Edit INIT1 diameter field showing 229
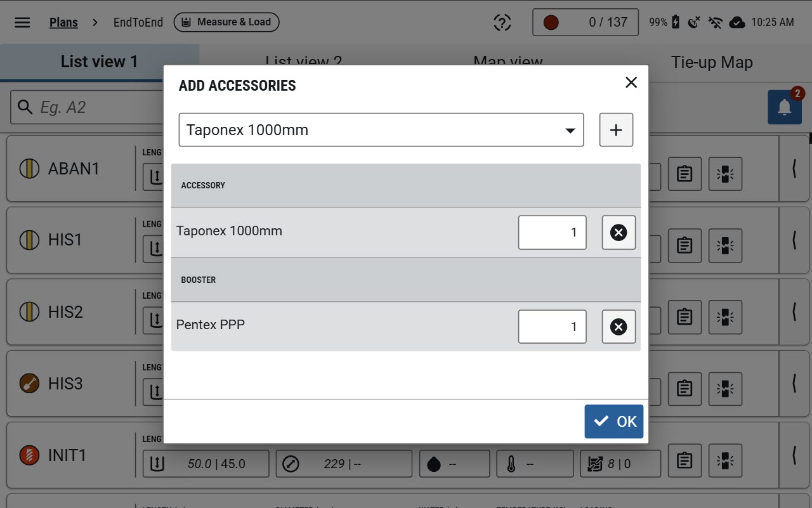The width and height of the screenshot is (812, 508). click(344, 464)
